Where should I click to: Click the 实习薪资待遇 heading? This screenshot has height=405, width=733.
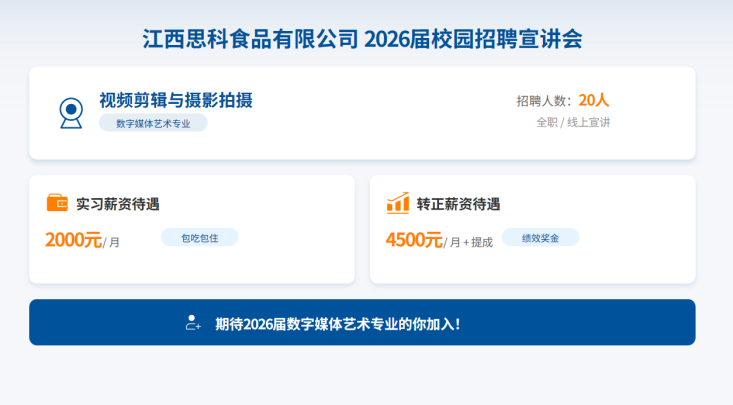coord(118,204)
